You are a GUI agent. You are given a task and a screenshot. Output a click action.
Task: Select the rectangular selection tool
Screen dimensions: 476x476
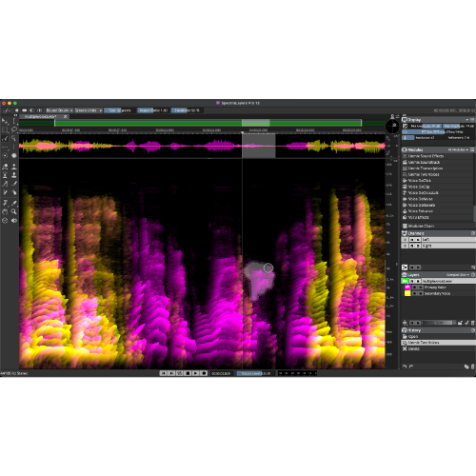pos(5,129)
